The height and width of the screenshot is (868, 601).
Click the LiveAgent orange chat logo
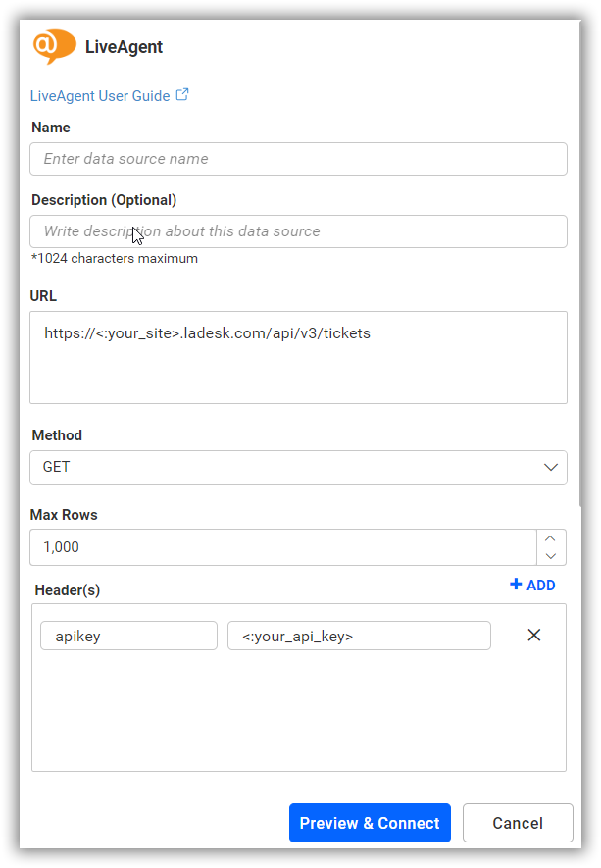point(54,46)
